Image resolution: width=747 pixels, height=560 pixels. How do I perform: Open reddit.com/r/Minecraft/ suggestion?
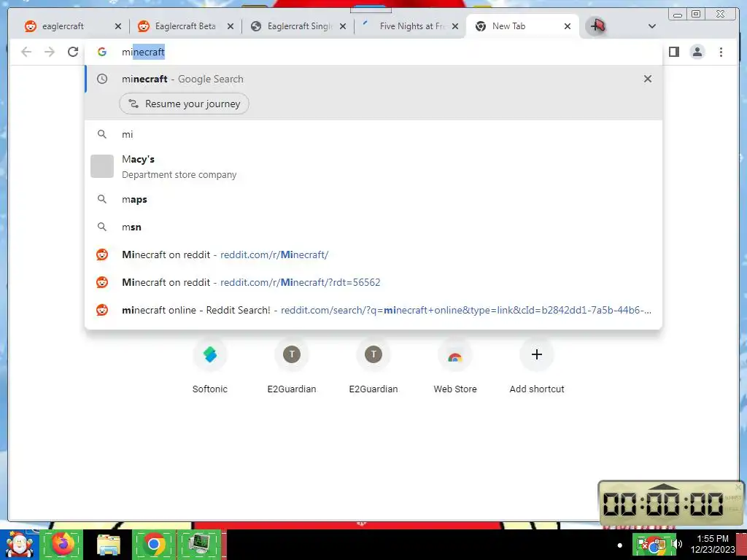(x=373, y=254)
